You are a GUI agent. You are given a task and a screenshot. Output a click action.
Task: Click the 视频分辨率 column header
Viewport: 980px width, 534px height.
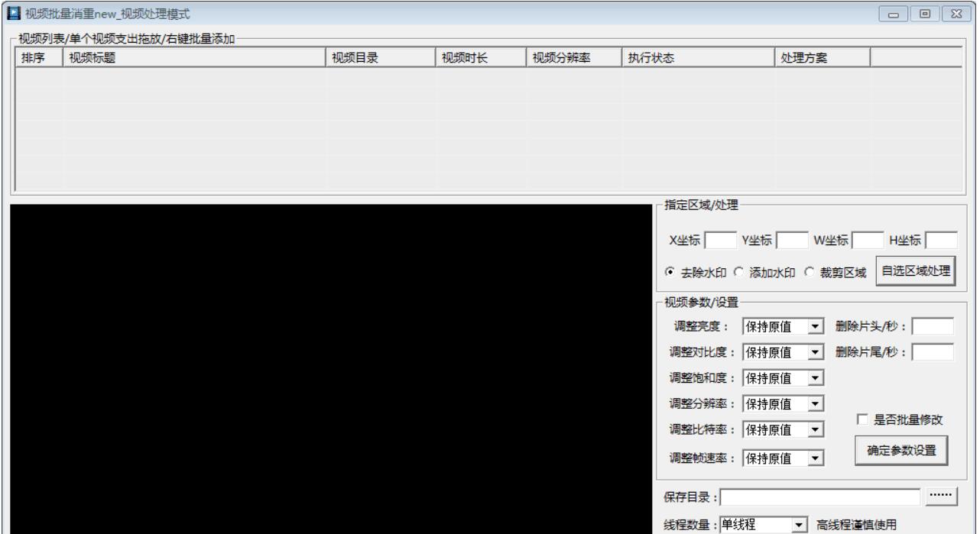click(x=574, y=58)
